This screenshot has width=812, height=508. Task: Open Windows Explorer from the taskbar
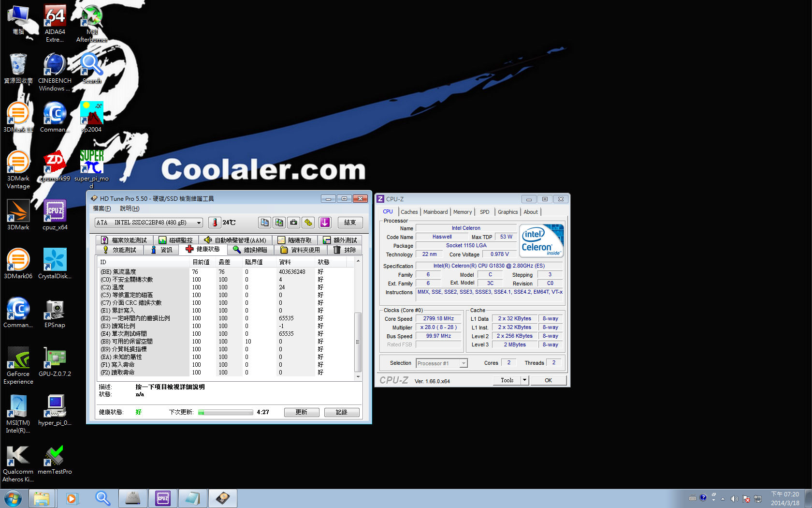click(42, 498)
